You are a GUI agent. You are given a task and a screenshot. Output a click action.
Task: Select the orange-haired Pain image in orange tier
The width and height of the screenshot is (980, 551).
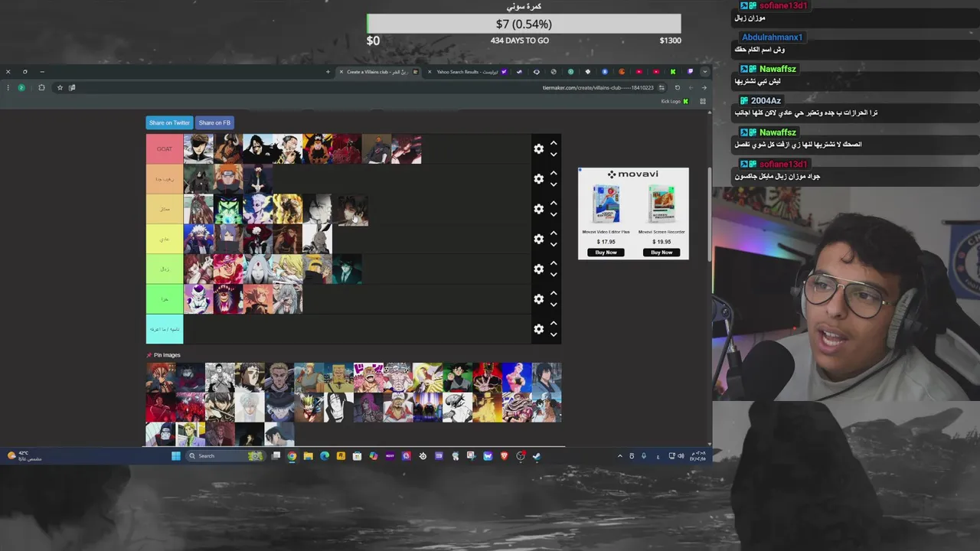[228, 179]
